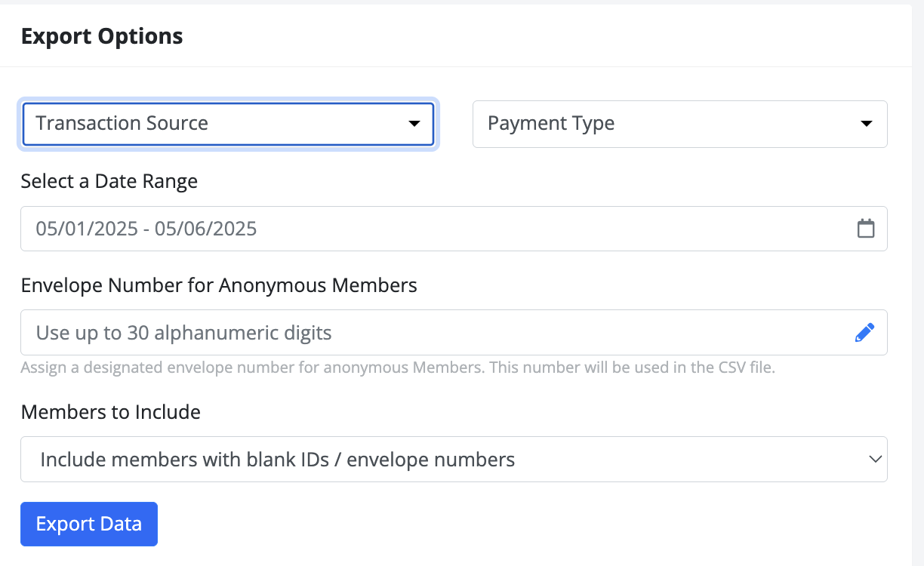
Task: Focus the Envelope Number input field
Action: tap(454, 333)
